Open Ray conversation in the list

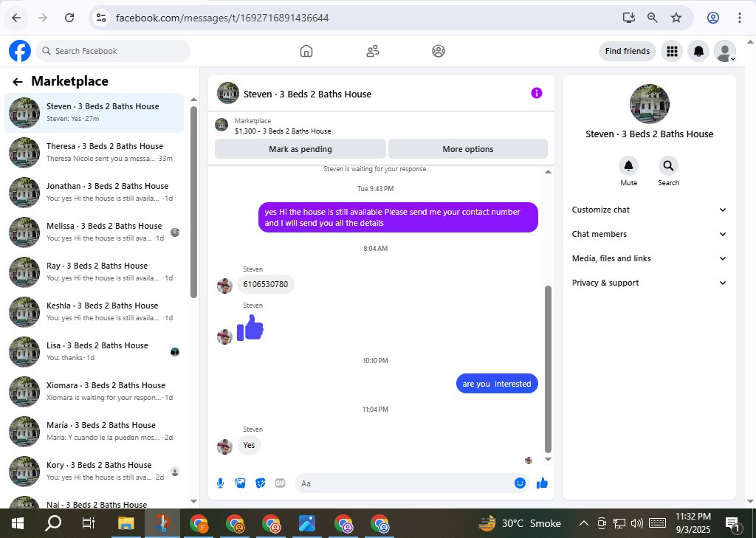(94, 272)
